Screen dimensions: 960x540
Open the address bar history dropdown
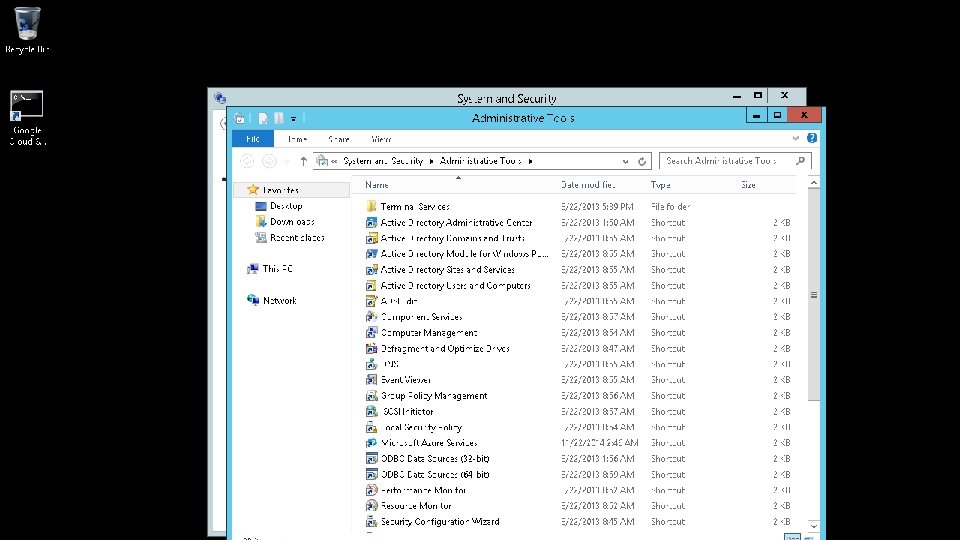625,162
